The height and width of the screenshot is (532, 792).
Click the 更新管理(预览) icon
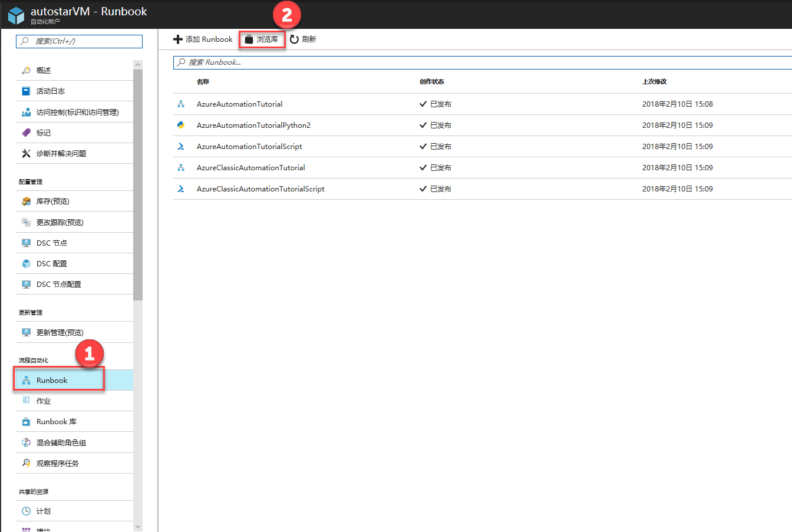pos(26,332)
